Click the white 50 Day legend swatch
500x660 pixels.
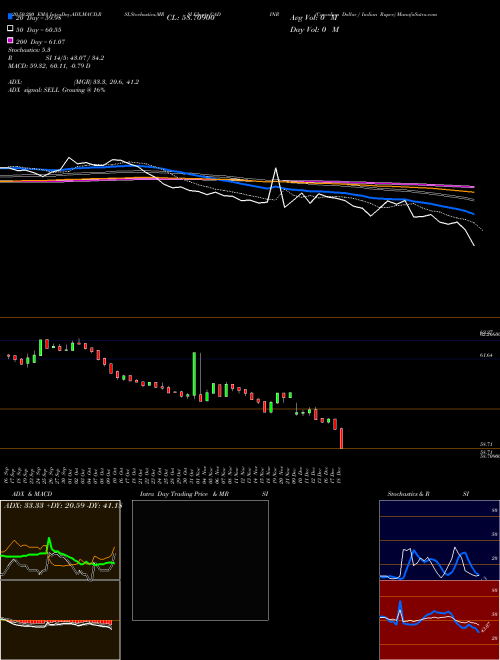(x=11, y=29)
